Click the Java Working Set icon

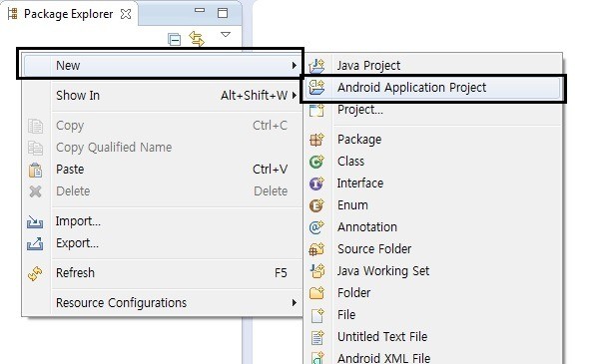(317, 271)
